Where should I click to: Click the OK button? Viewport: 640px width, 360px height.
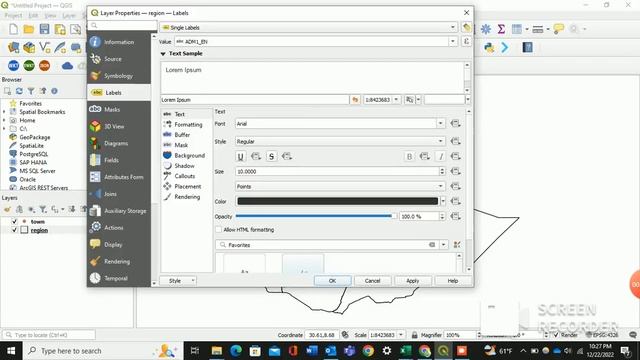click(x=332, y=281)
